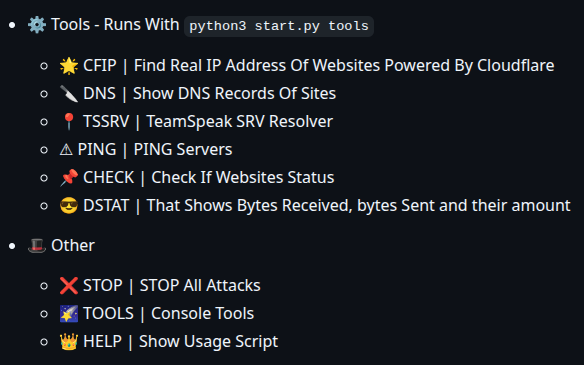Click the red cross emoji before STOP
The width and height of the screenshot is (584, 365).
coord(69,286)
